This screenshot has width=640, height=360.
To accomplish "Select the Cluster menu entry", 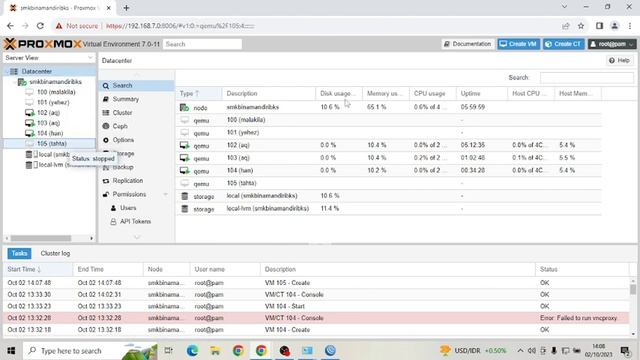I will pos(122,113).
